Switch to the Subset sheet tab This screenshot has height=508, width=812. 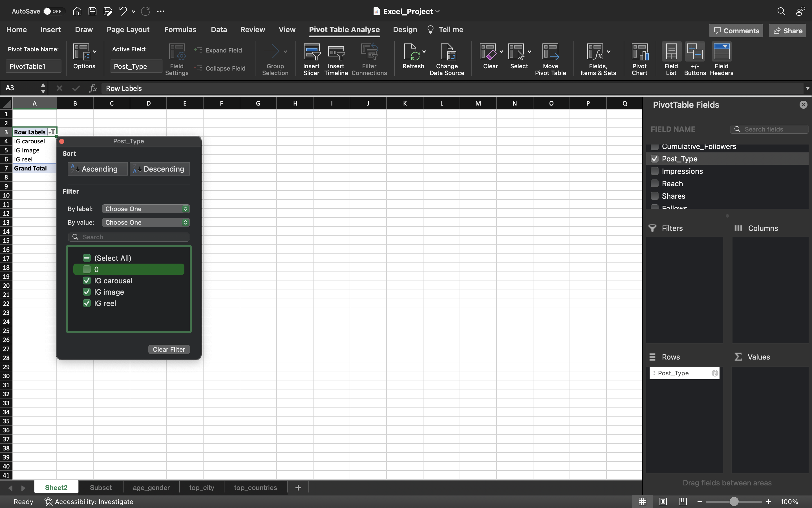(101, 487)
